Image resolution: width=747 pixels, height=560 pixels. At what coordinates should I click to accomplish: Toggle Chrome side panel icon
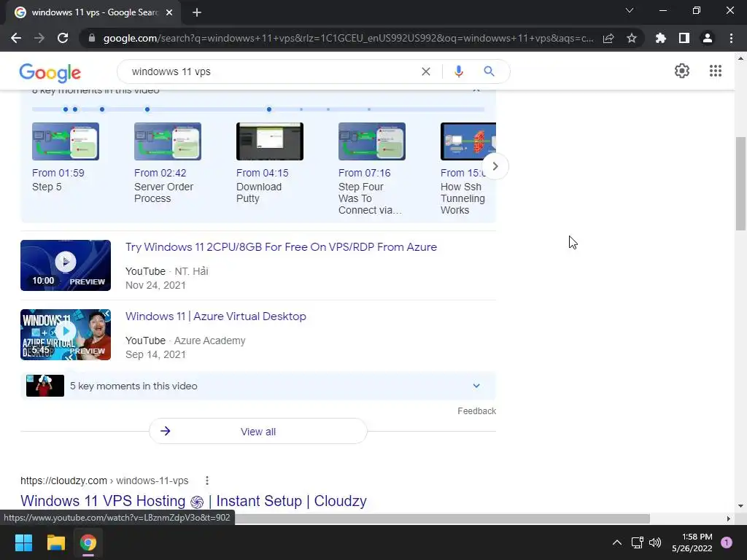684,38
